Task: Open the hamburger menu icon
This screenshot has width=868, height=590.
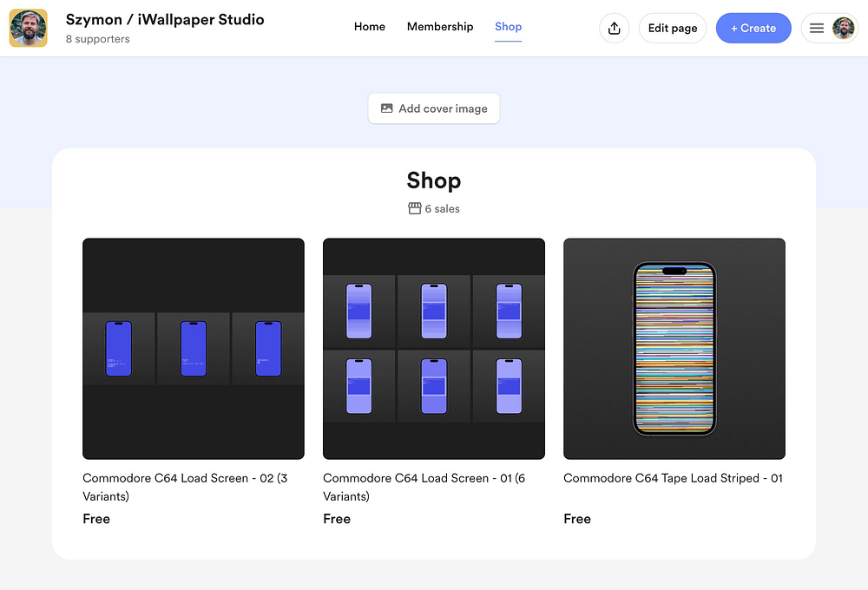Action: click(x=817, y=29)
